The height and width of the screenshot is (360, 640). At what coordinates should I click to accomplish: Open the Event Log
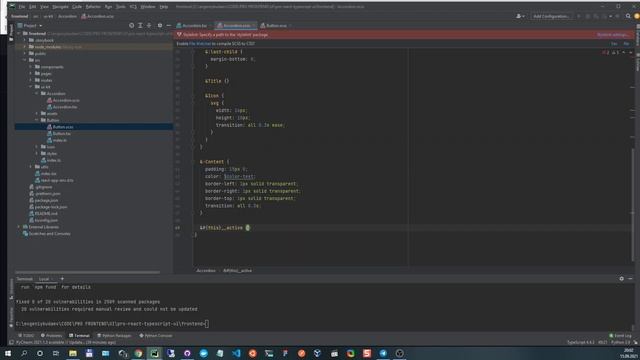point(620,336)
